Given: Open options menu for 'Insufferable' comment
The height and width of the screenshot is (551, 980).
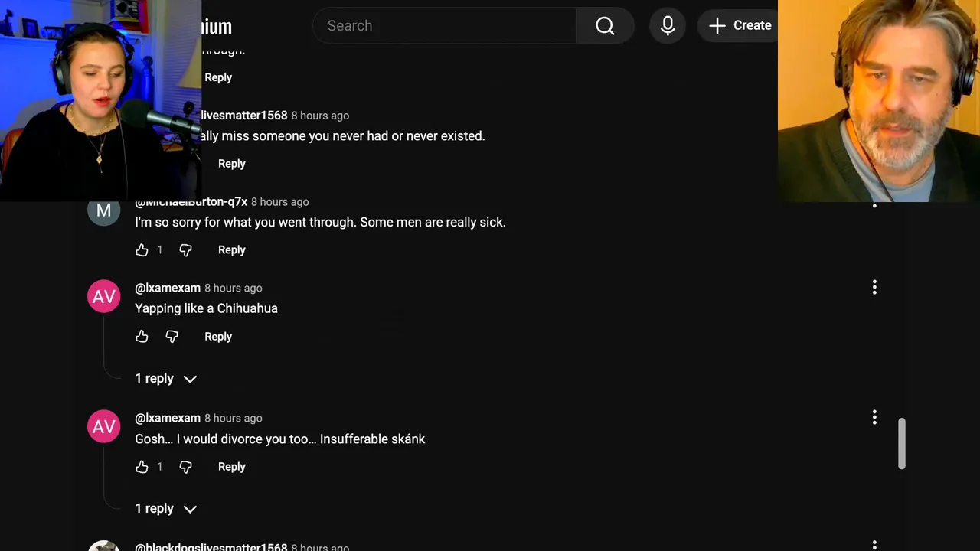Looking at the screenshot, I should (874, 418).
